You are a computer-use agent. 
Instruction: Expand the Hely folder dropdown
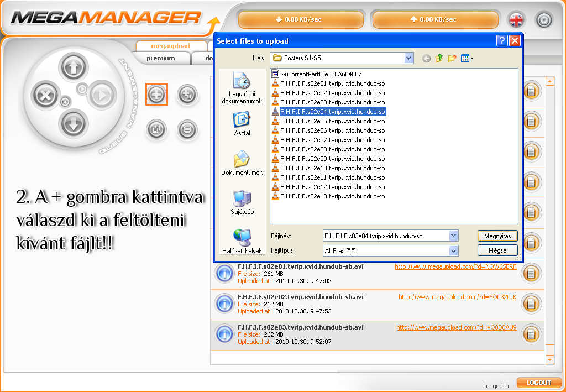[408, 58]
